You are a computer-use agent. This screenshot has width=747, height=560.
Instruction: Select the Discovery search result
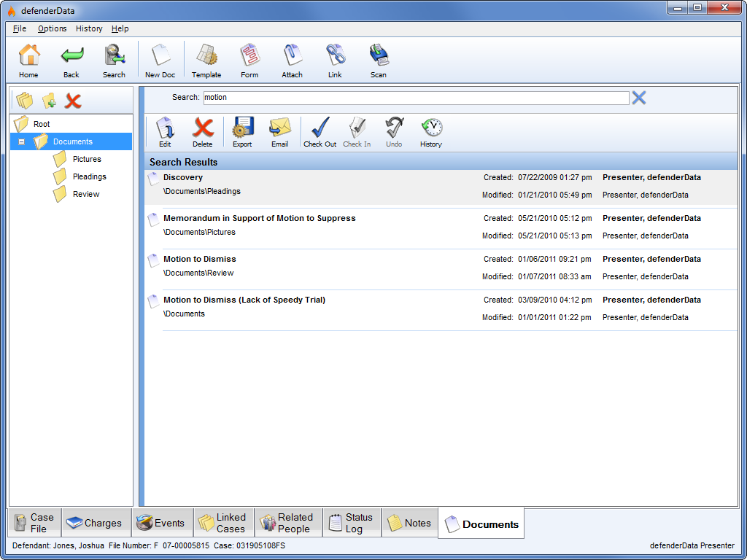(x=441, y=186)
